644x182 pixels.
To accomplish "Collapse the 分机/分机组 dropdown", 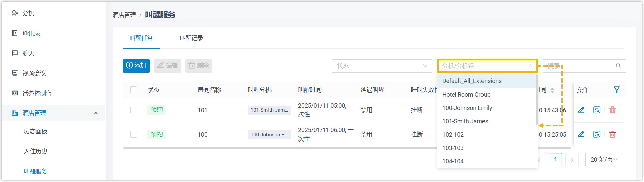I will [x=530, y=66].
